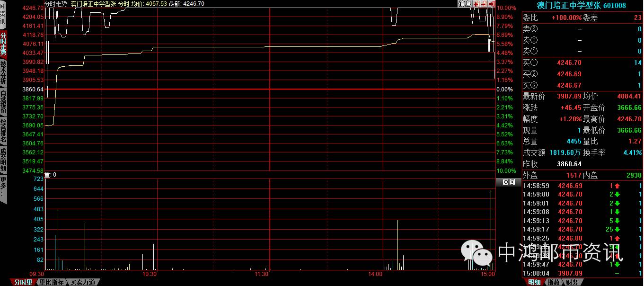Select the 15:00:04 trade row at 3907.09
The image size is (644, 286).
tap(582, 273)
